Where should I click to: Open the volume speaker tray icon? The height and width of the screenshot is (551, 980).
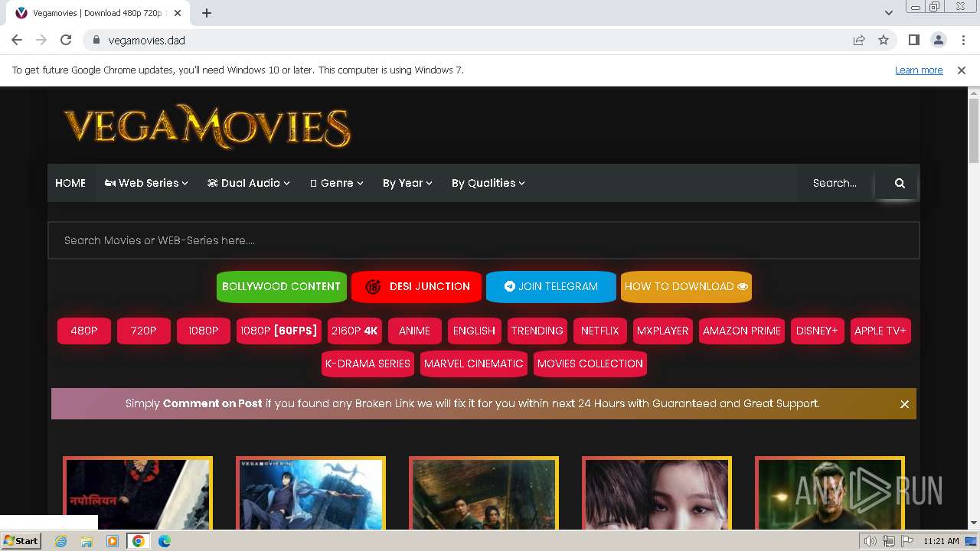tap(870, 541)
